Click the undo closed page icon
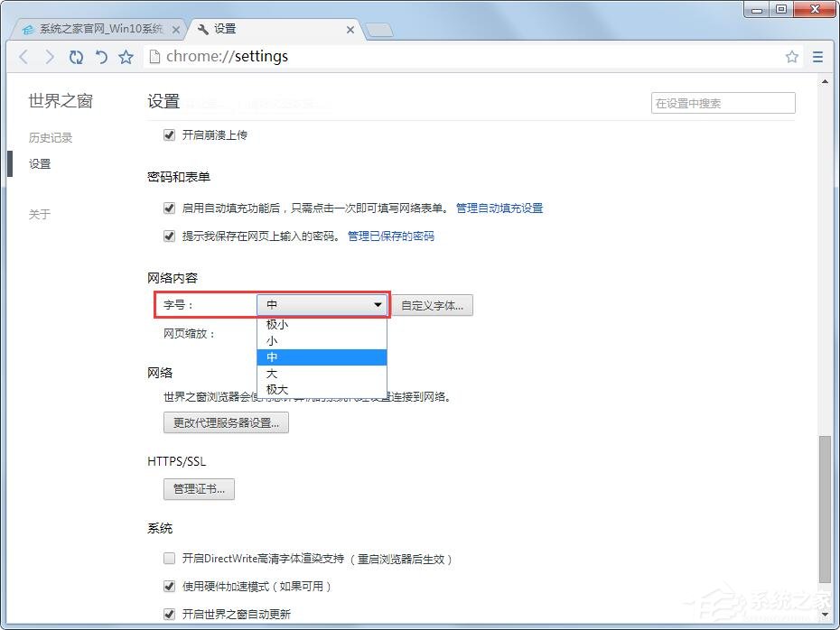The image size is (840, 630). coord(101,56)
